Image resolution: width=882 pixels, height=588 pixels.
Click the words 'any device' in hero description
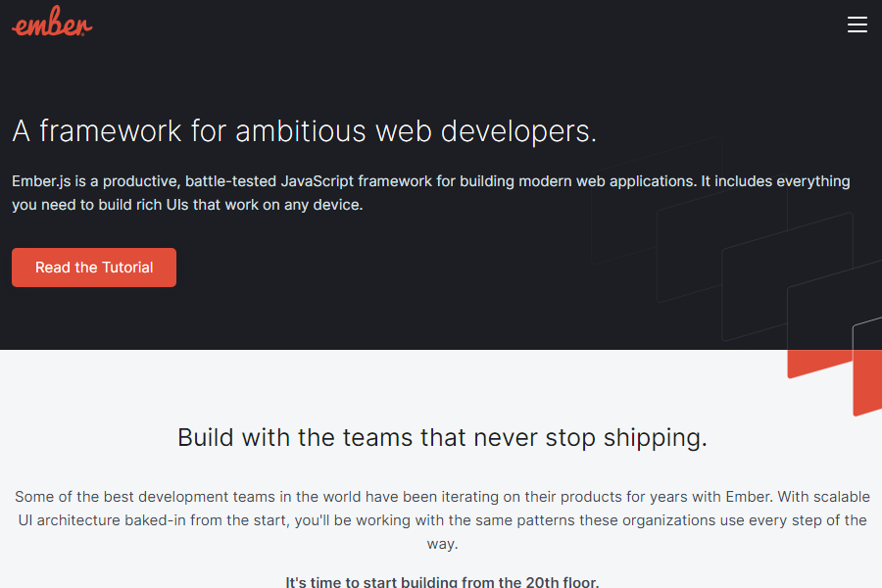click(x=322, y=205)
